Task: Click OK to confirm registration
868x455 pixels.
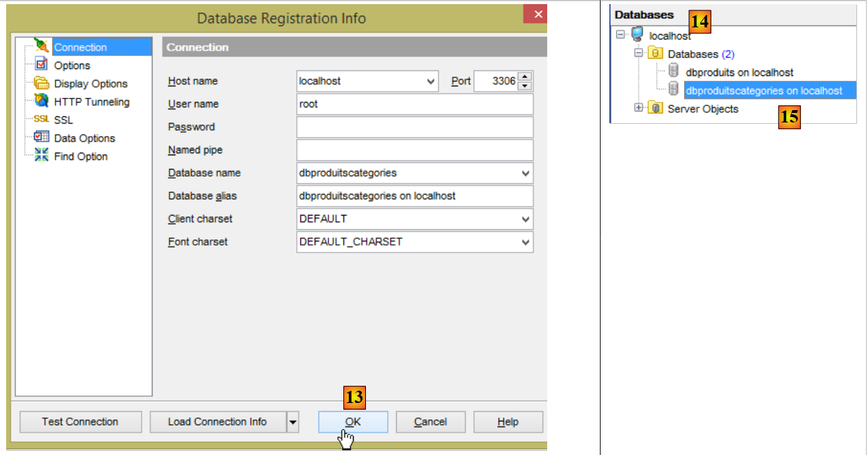Action: [353, 422]
